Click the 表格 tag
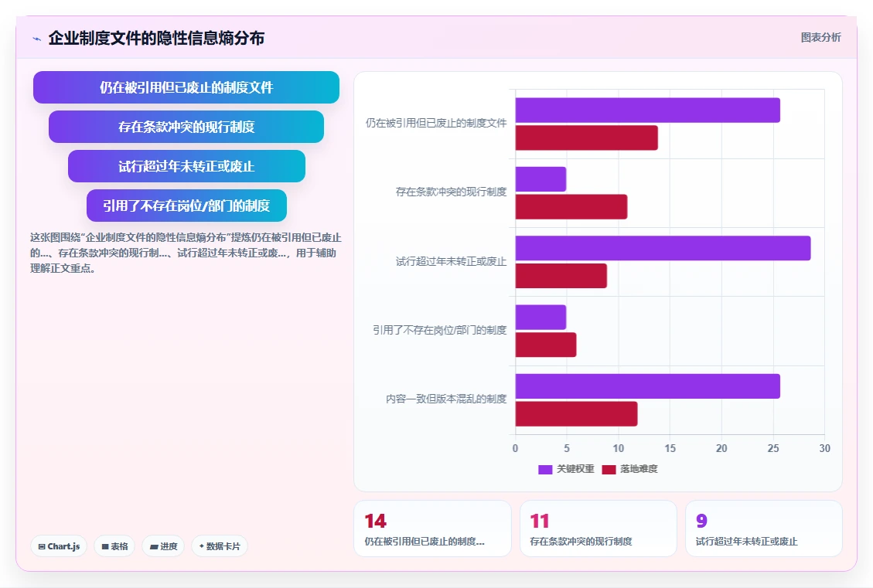Viewport: 873px width, 588px height. [x=114, y=546]
